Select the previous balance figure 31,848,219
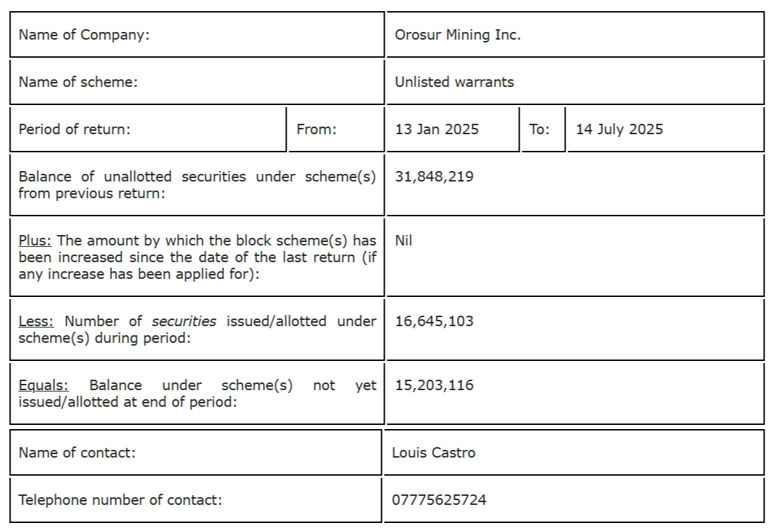Viewport: 777px width, 532px height. 434,177
